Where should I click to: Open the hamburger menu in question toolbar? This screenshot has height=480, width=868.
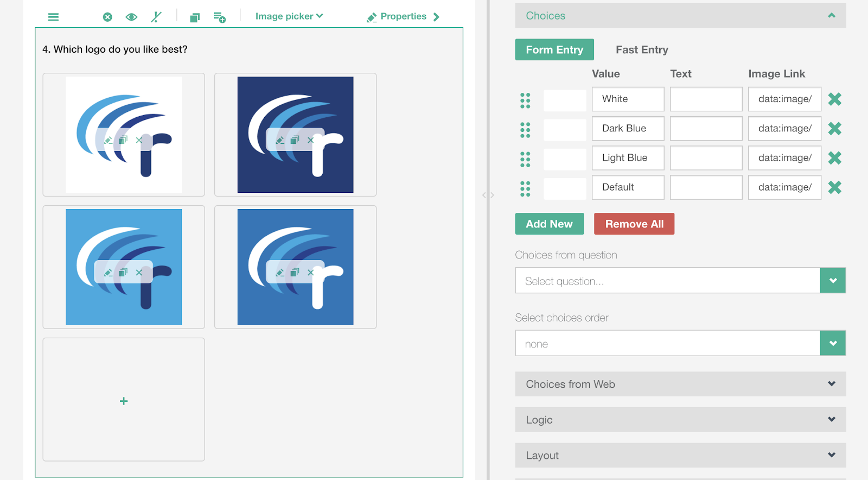53,17
